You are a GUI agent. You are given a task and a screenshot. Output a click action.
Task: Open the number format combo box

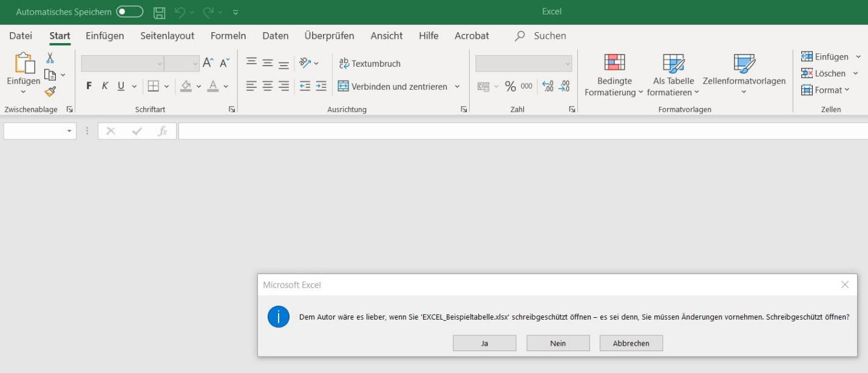(524, 63)
